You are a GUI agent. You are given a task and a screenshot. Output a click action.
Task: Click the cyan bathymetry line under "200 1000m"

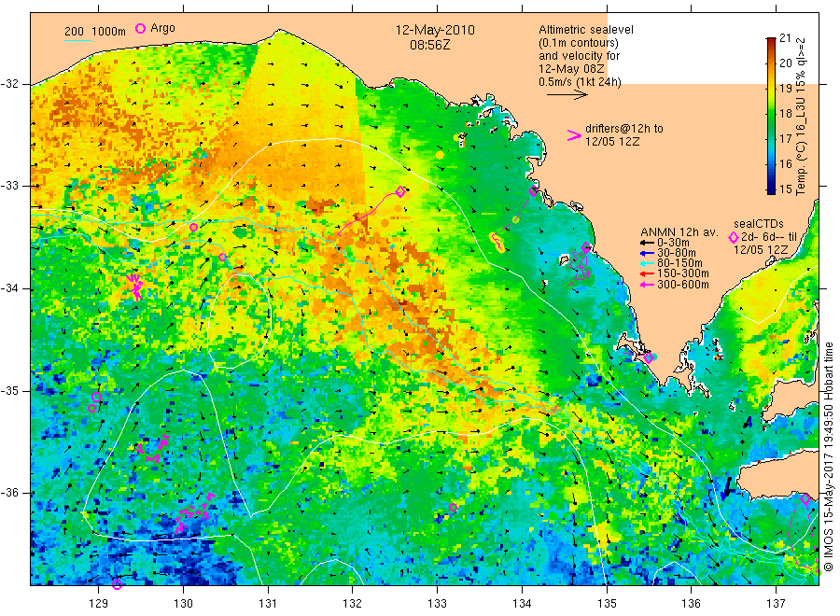(x=77, y=40)
